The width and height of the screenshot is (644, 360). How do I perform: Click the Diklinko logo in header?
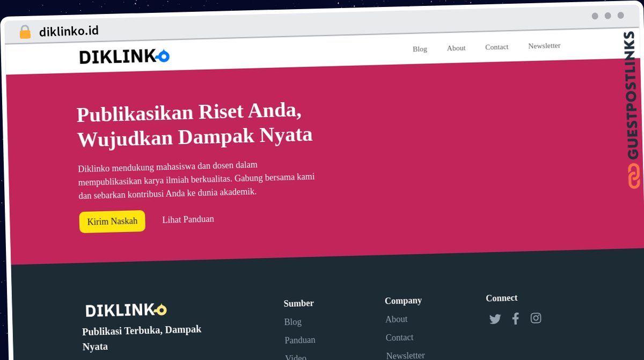(x=125, y=56)
